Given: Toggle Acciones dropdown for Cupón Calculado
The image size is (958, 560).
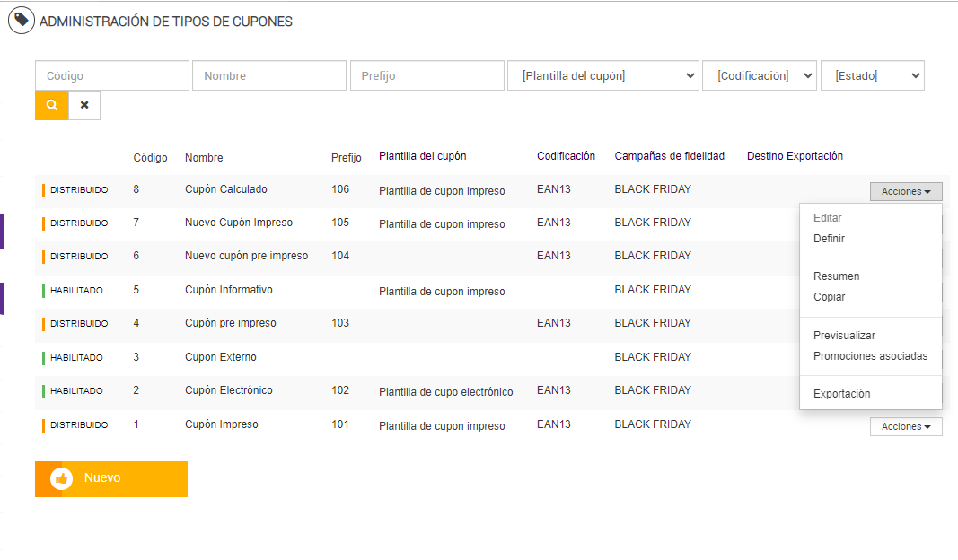Looking at the screenshot, I should [x=905, y=191].
